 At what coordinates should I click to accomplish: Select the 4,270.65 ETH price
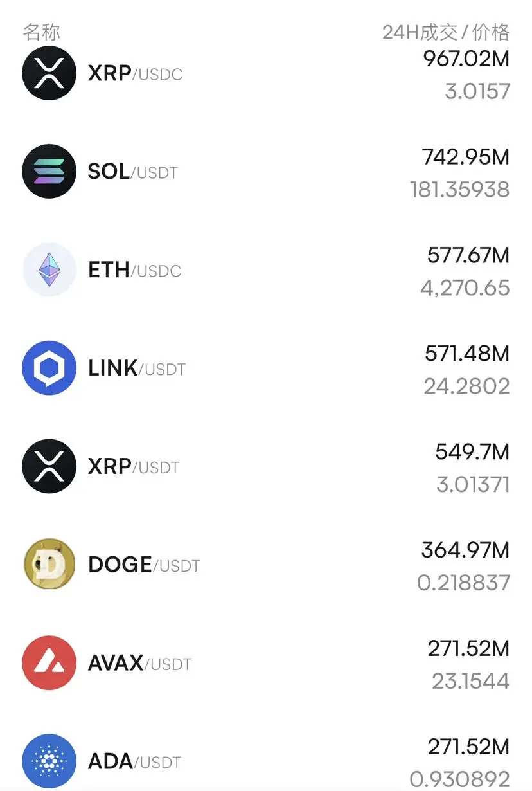pos(465,288)
